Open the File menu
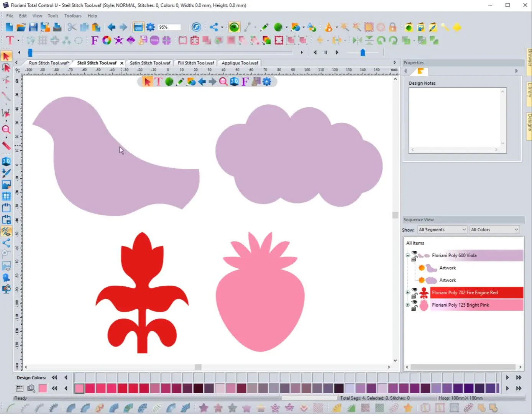 coord(10,16)
